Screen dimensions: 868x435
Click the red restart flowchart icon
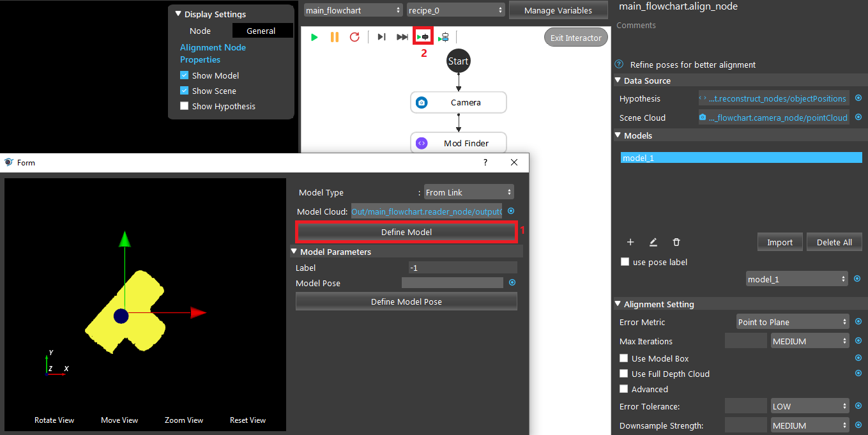[x=354, y=37]
